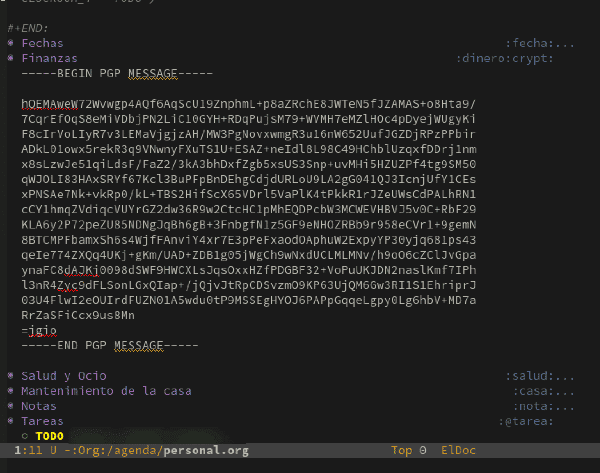Screen dimensions: 600x473
Task: Click the ElDoc minor mode indicator
Action: pyautogui.click(x=458, y=450)
